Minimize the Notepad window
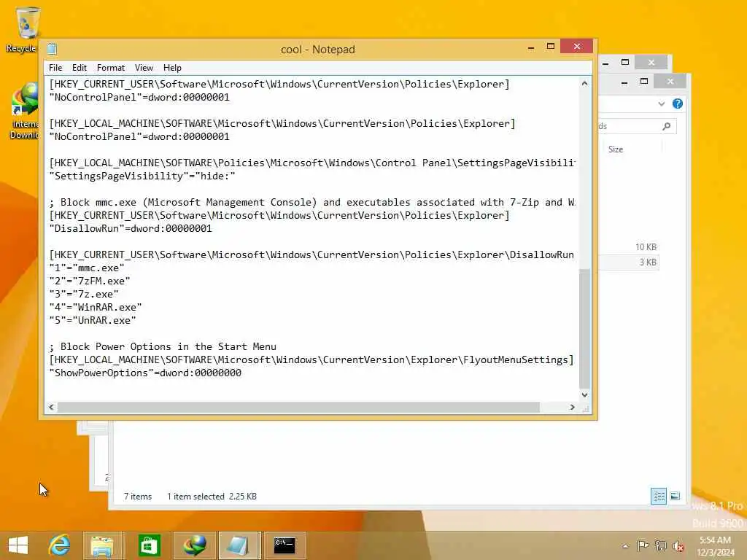The image size is (747, 560). (531, 47)
